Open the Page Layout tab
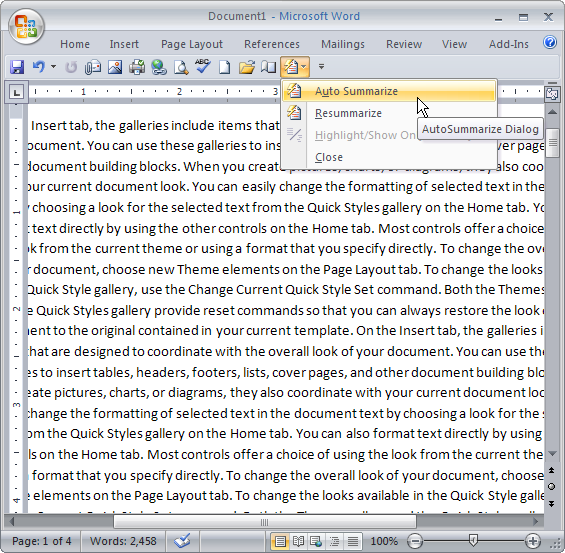This screenshot has height=553, width=565. pos(192,44)
